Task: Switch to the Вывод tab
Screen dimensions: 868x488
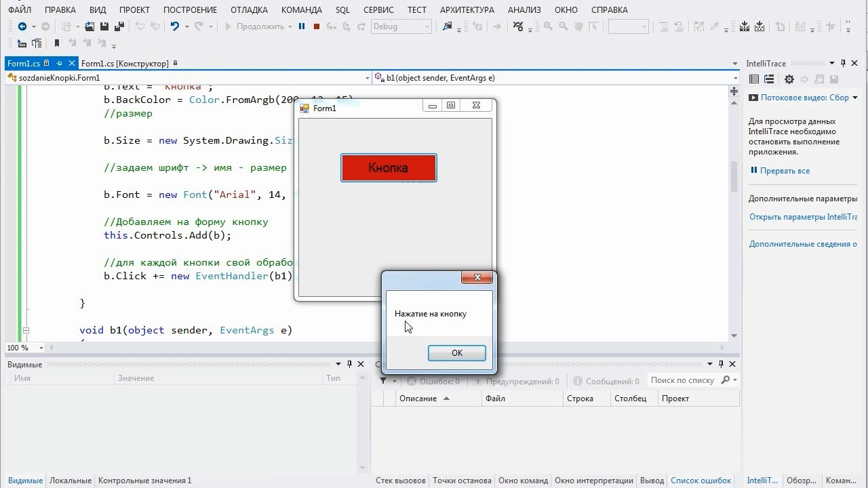Action: pos(652,481)
